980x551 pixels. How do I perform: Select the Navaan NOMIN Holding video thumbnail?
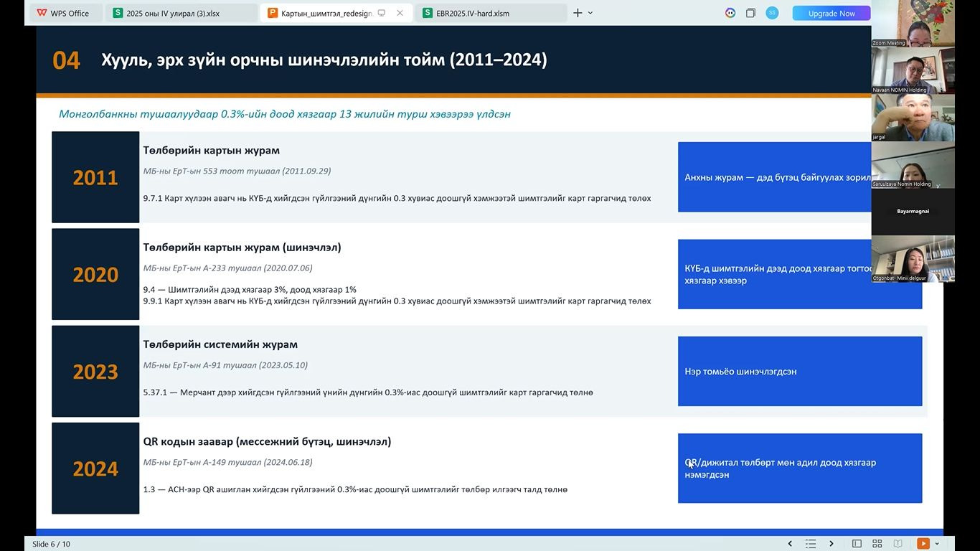[913, 70]
